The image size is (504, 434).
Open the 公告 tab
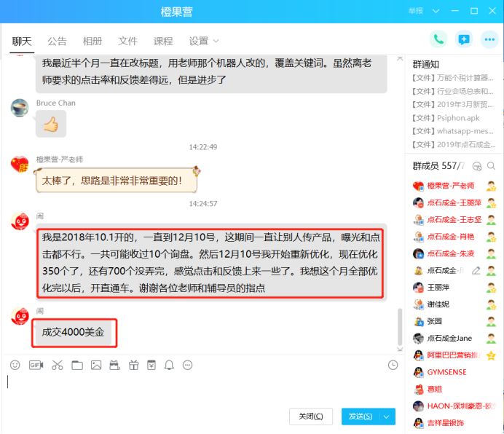pyautogui.click(x=57, y=42)
